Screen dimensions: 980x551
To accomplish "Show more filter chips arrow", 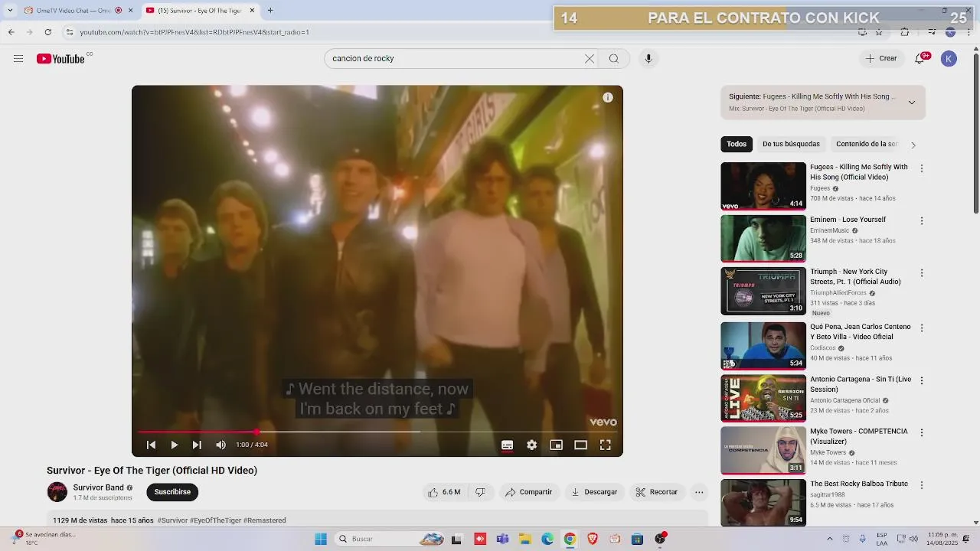I will coord(913,145).
